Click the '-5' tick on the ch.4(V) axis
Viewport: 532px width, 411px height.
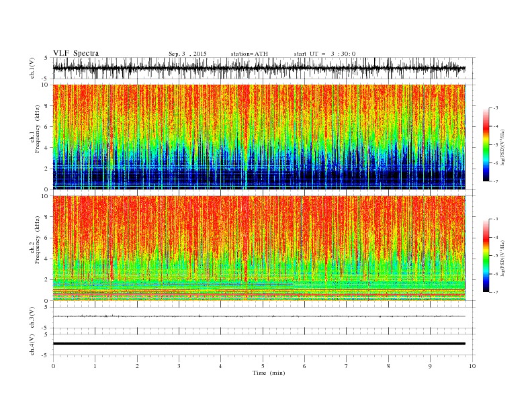point(45,355)
